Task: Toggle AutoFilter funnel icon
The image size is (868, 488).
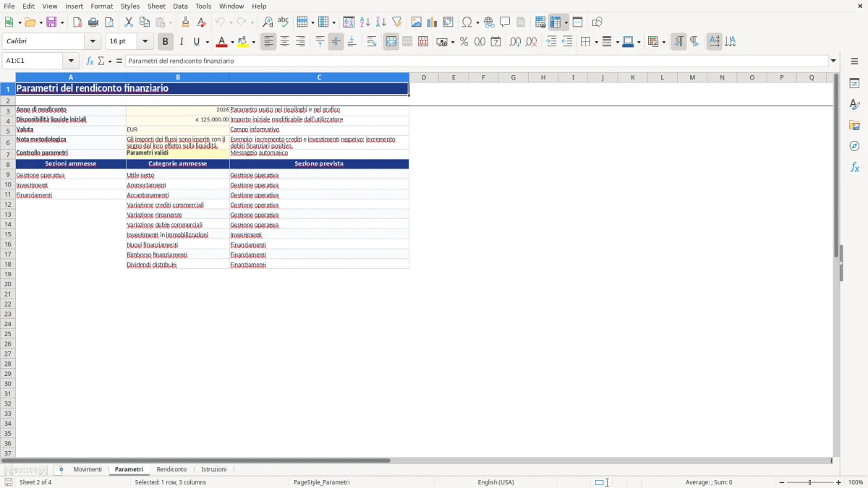Action: click(397, 22)
